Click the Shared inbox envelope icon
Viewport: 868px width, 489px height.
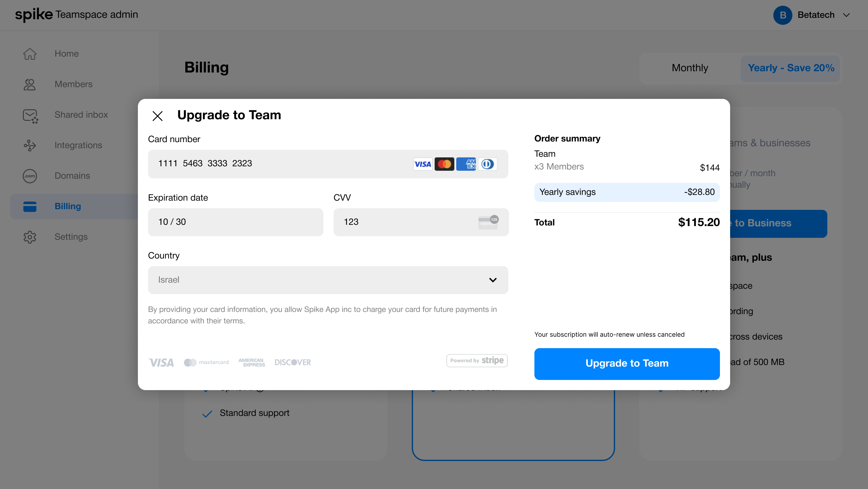[x=30, y=115]
